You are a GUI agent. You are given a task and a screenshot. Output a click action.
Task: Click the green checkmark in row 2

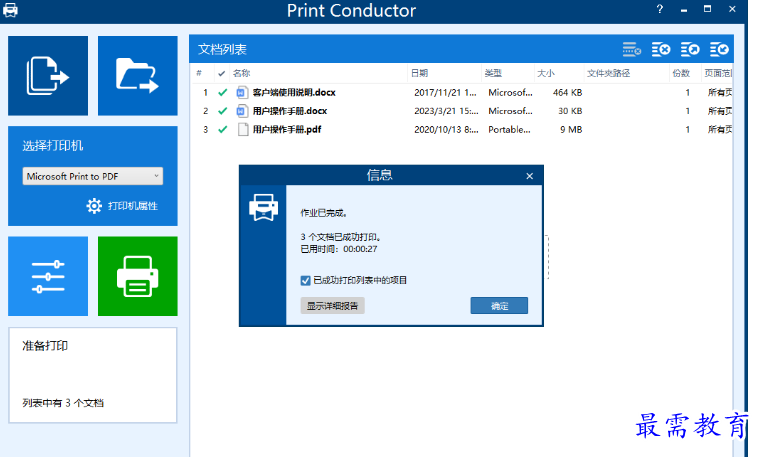click(x=223, y=111)
